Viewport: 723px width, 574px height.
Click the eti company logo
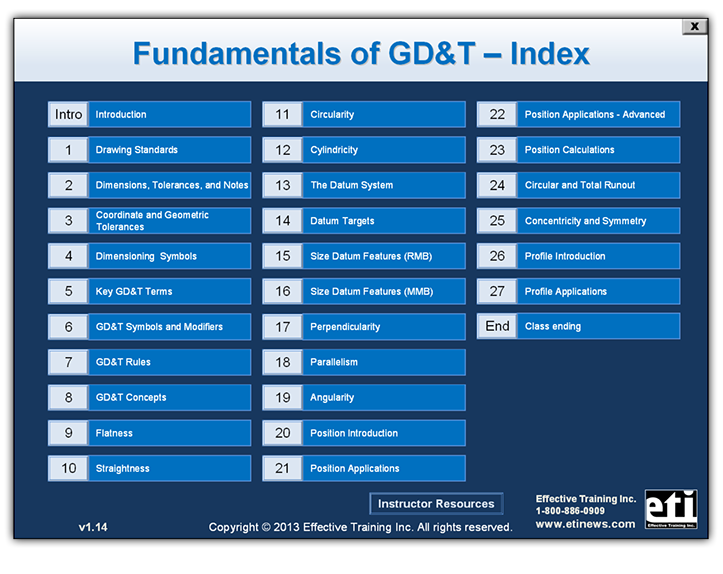click(671, 509)
